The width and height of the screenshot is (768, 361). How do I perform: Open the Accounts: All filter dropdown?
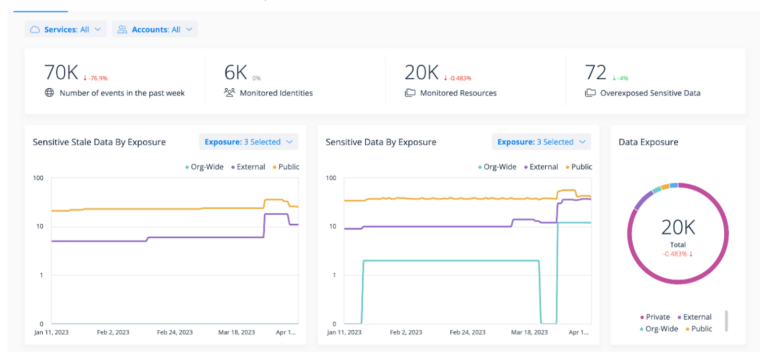pos(155,29)
